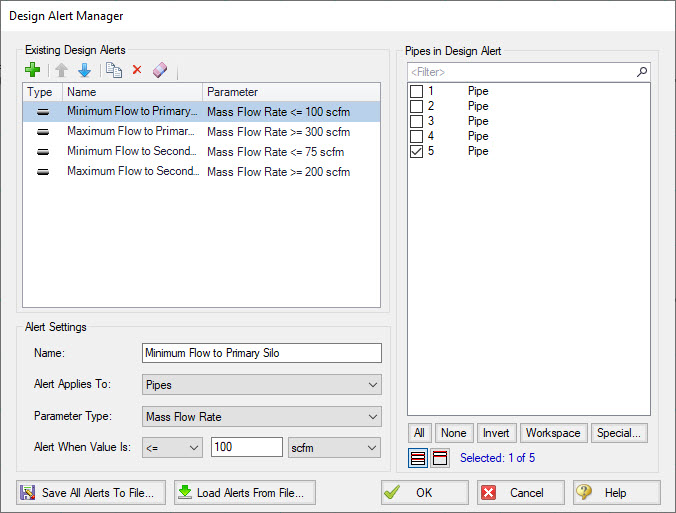Click type icon of Maximum Flow to Secondary row
Screen dimensions: 676x513
[43, 172]
